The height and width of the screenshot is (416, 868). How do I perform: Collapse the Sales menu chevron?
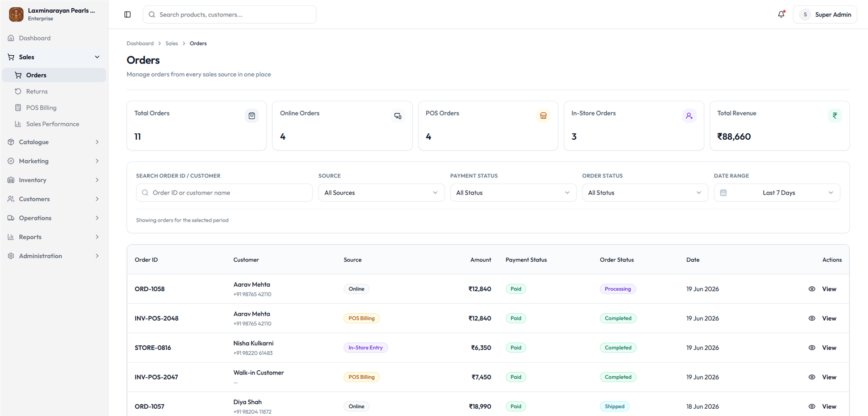[x=97, y=57]
